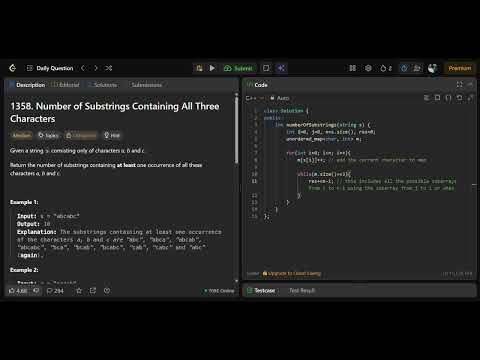Viewport: 480px width, 360px height.
Task: Click the Online users indicator
Action: pyautogui.click(x=219, y=291)
